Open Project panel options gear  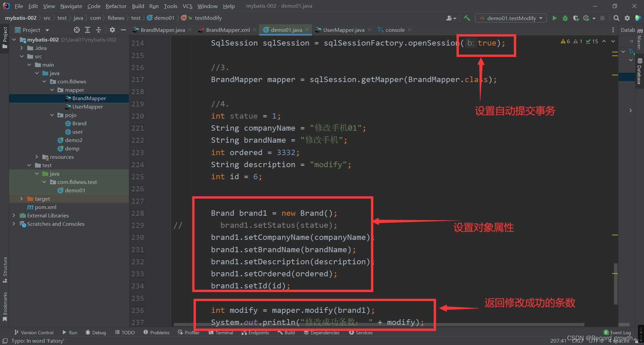112,30
